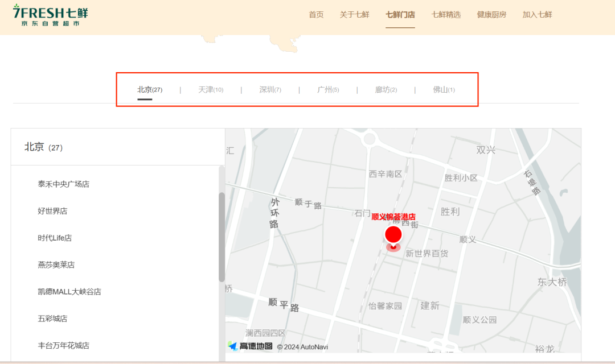Click the red store location pin

pyautogui.click(x=393, y=236)
